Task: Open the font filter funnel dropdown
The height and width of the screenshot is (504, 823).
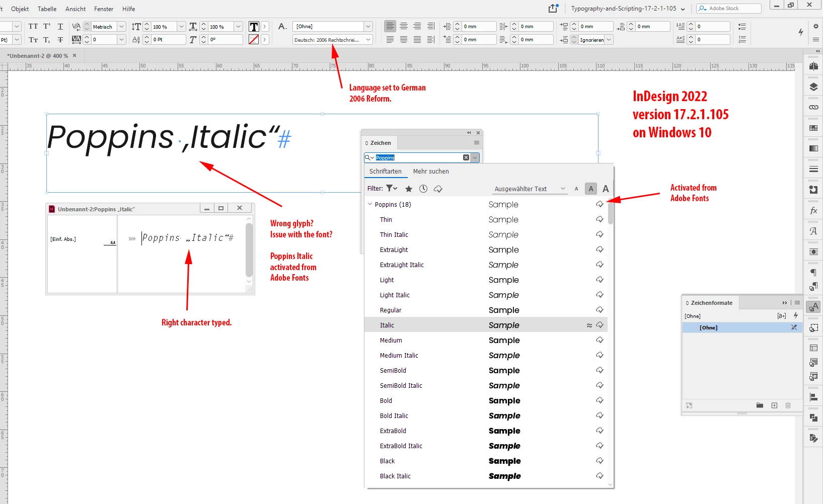Action: (392, 188)
